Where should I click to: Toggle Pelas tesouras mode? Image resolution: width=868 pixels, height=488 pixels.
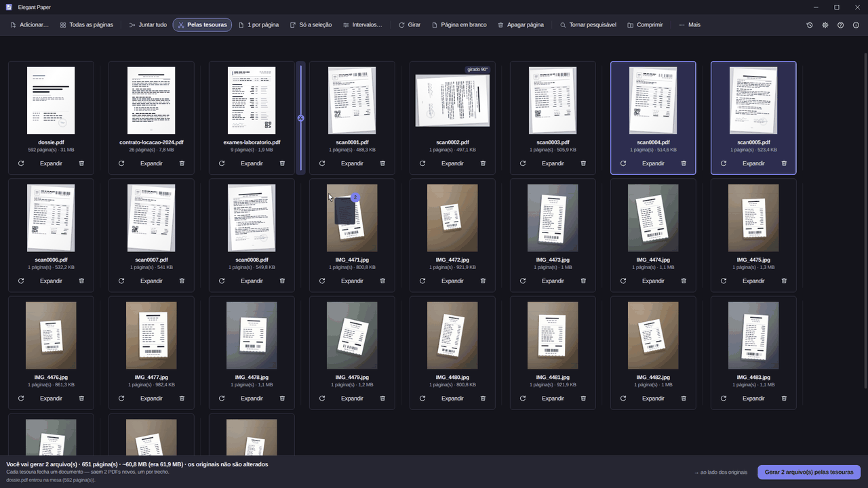(x=202, y=25)
